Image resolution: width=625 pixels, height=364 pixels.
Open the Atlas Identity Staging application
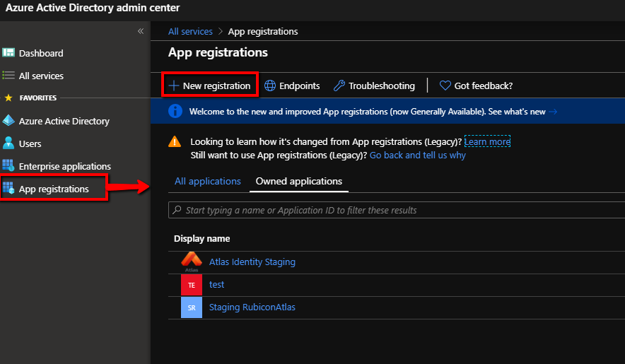point(252,262)
